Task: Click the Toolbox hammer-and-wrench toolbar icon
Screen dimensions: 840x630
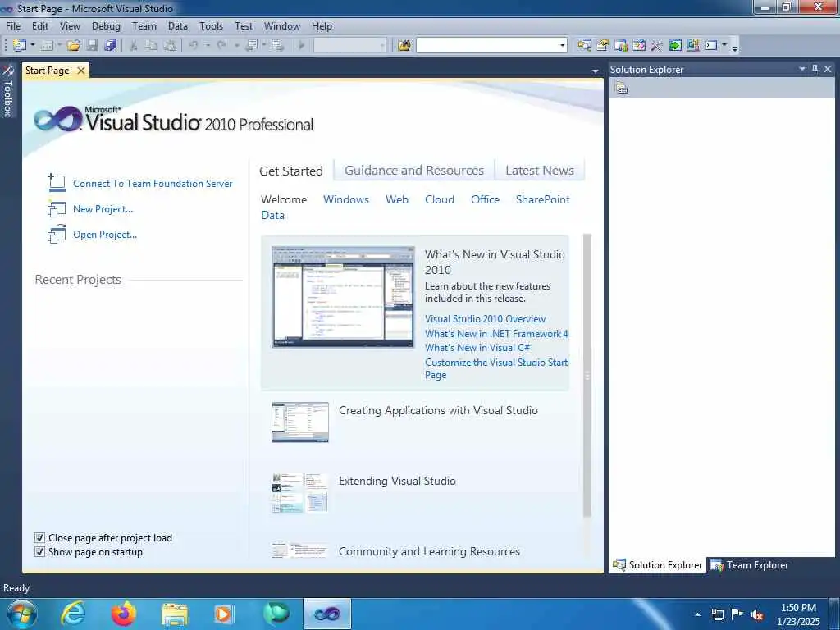Action: tap(657, 46)
